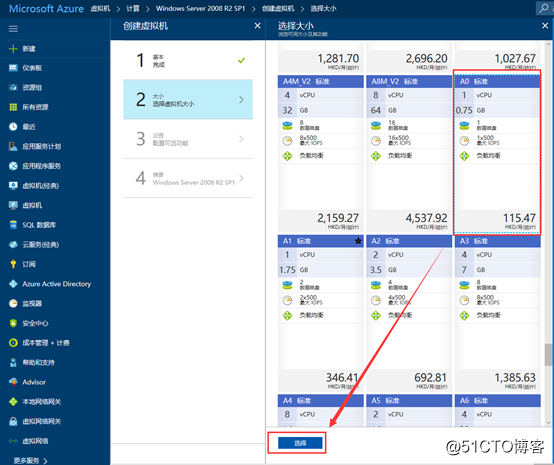
Task: Open 虚拟机(经典) classic VMs in sidebar
Action: coord(34,186)
